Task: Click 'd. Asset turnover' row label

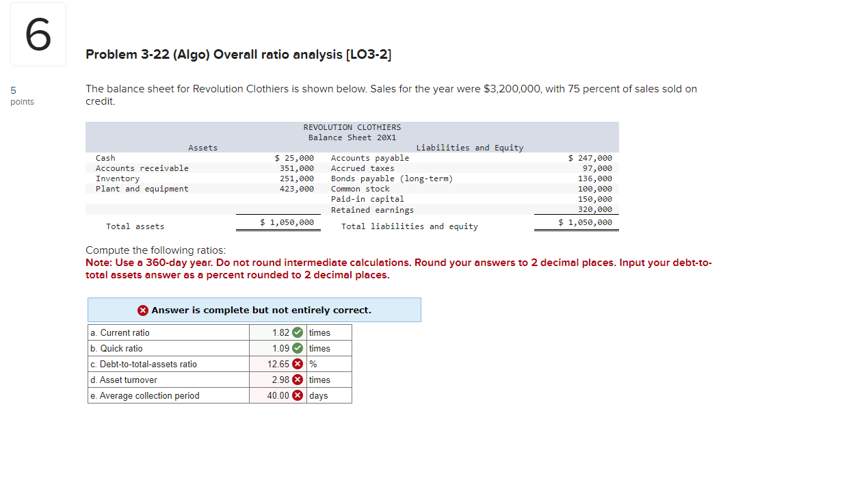Action: [124, 380]
